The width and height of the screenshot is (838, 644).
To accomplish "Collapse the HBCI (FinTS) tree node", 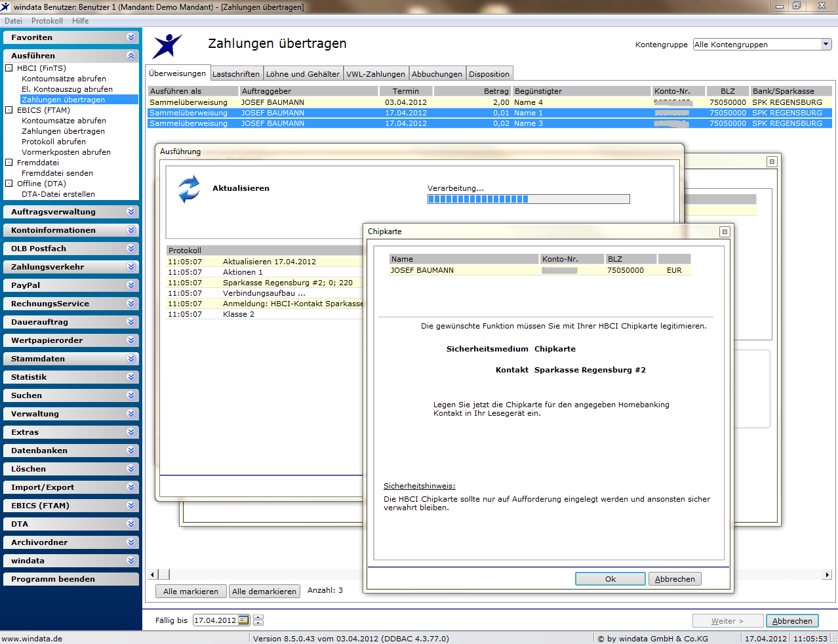I will coord(9,68).
